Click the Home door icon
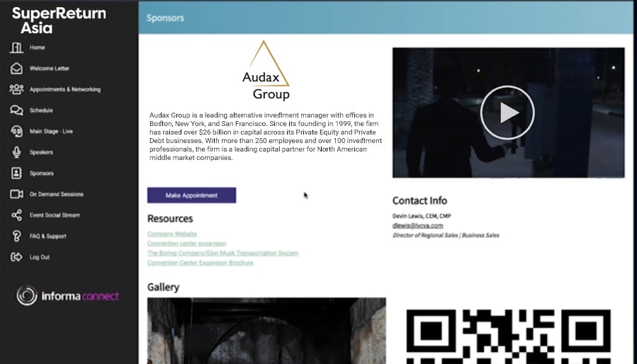 click(x=16, y=47)
